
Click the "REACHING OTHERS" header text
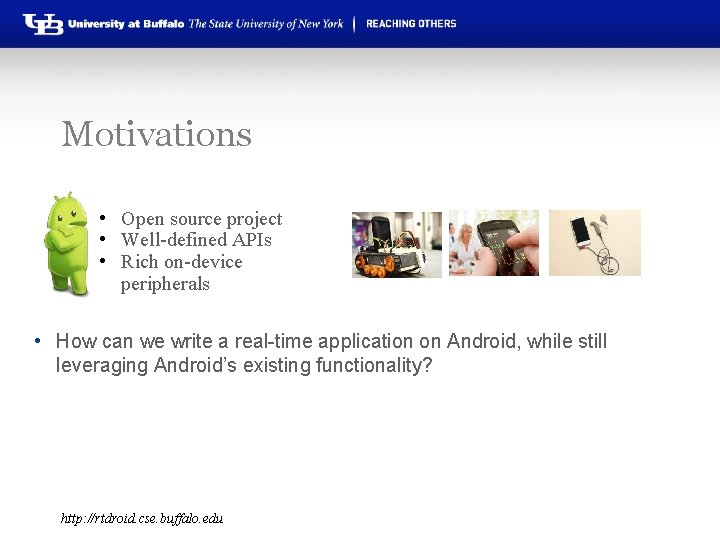411,24
